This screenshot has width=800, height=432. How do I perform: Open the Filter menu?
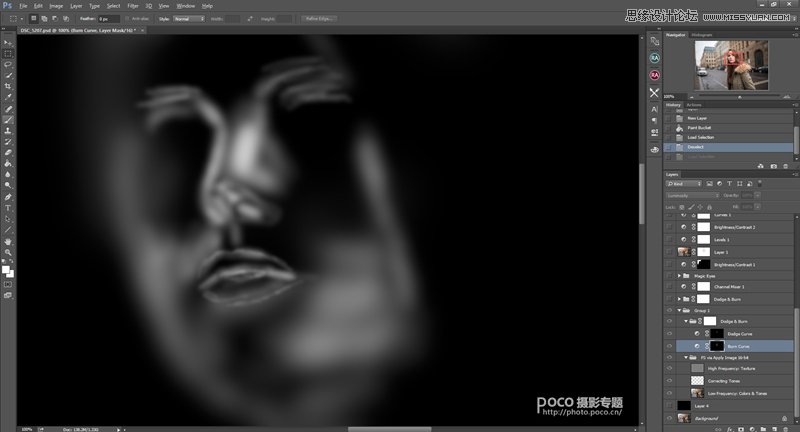point(133,5)
